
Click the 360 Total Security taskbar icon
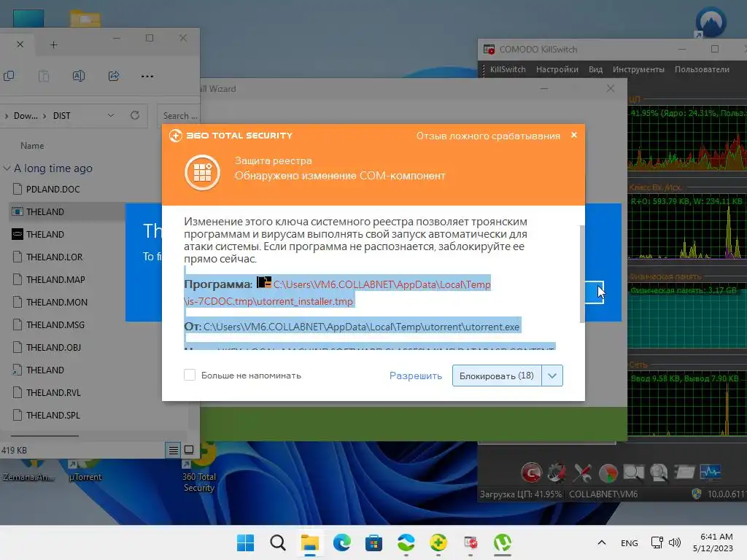tap(438, 542)
